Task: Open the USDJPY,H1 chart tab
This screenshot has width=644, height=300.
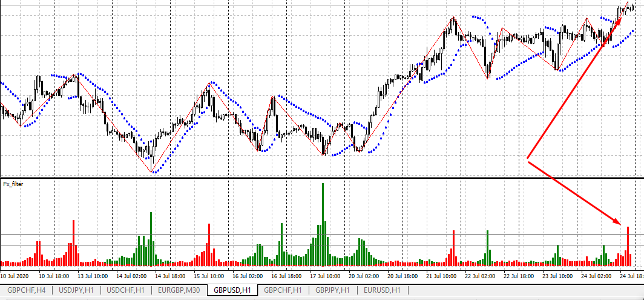Action: 76,290
